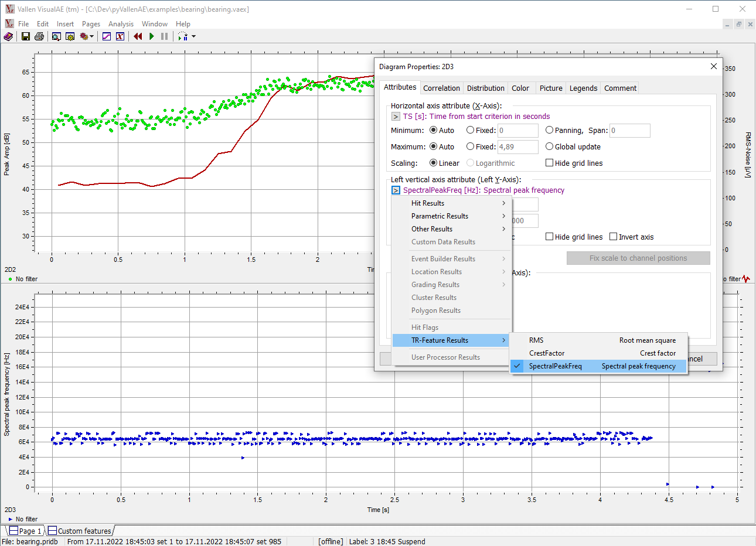Switch to the Legends tab
The image size is (756, 546).
pos(583,88)
